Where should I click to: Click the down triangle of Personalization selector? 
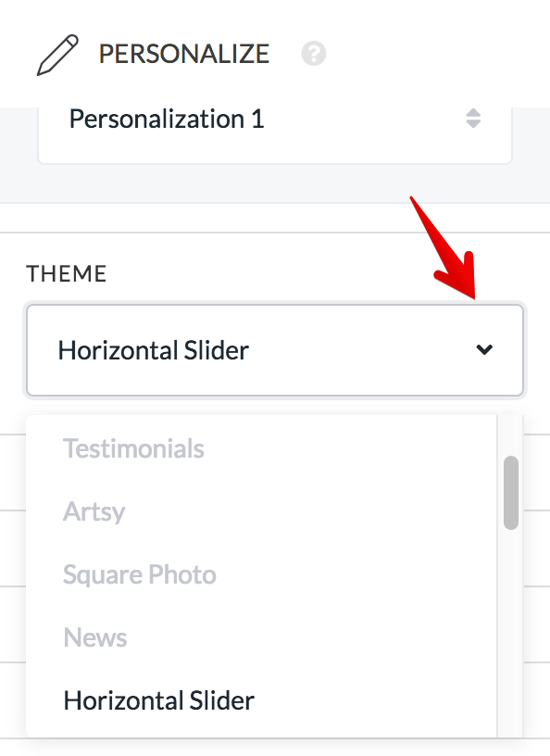473,124
